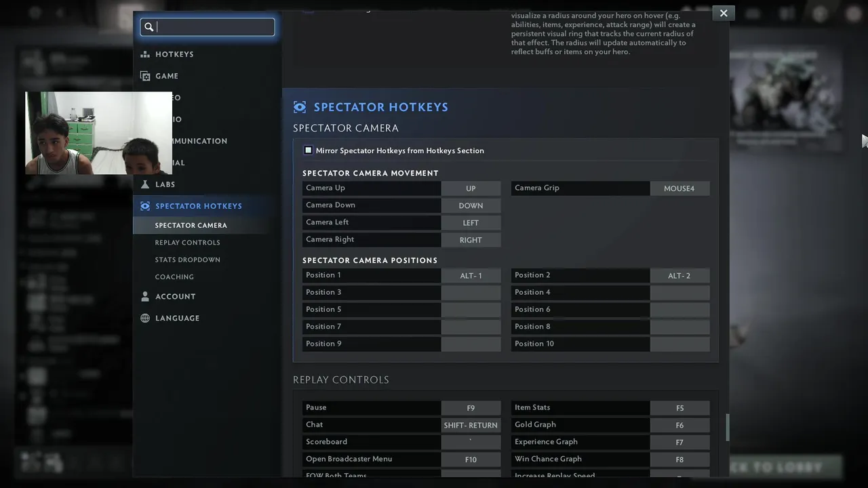Click the 'Win Chance Graph' label

pos(548,459)
